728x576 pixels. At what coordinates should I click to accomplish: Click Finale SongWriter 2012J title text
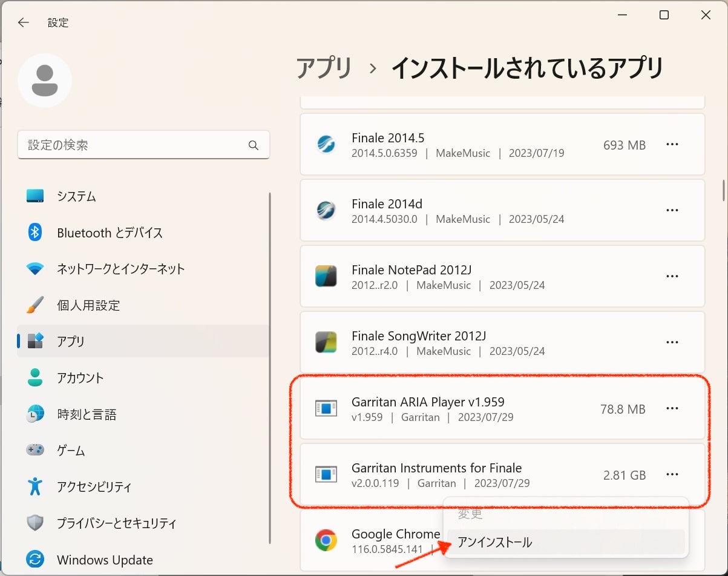point(419,336)
